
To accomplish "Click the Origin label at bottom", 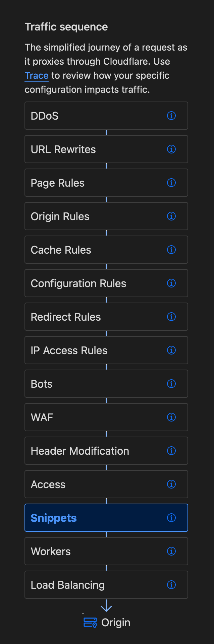I will [x=116, y=623].
